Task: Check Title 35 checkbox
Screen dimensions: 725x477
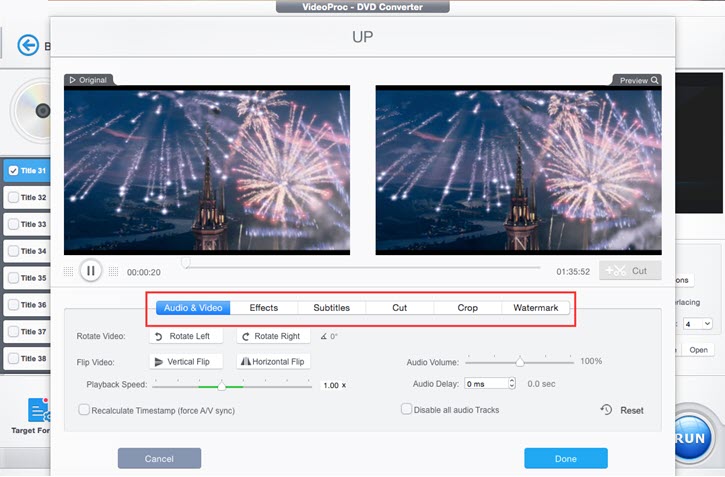Action: click(13, 278)
